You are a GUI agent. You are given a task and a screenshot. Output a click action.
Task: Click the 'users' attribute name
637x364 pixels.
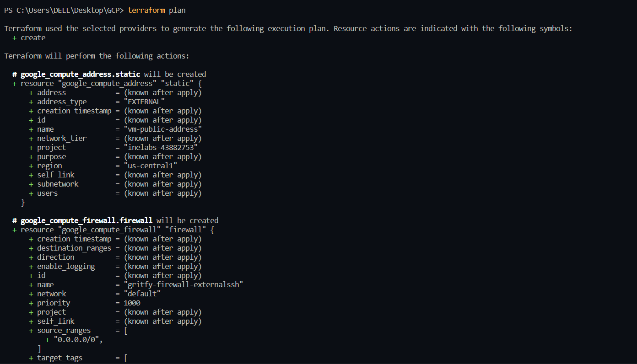[48, 193]
